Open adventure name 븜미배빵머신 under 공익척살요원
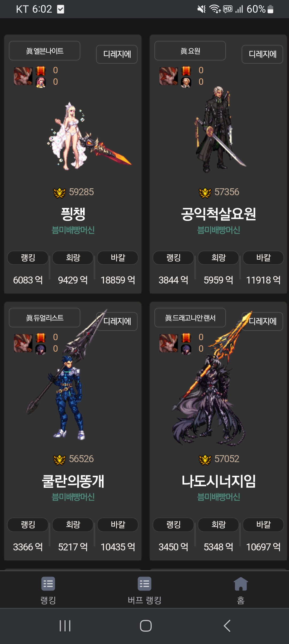The height and width of the screenshot is (644, 289). pos(218,230)
